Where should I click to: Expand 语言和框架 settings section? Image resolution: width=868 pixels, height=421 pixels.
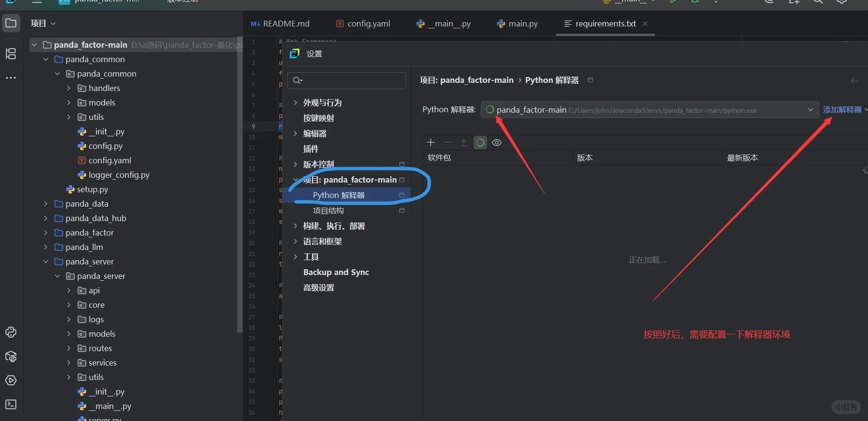click(x=295, y=241)
